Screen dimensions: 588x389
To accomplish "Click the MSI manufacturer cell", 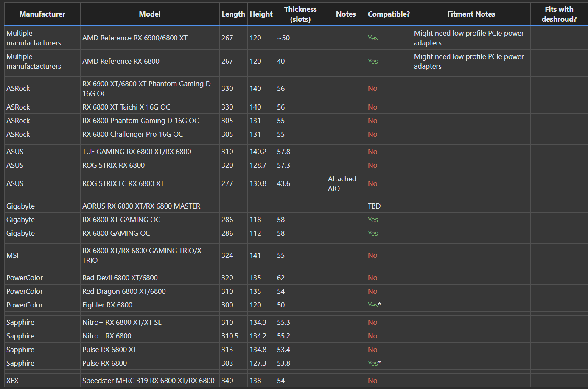I will pos(42,255).
